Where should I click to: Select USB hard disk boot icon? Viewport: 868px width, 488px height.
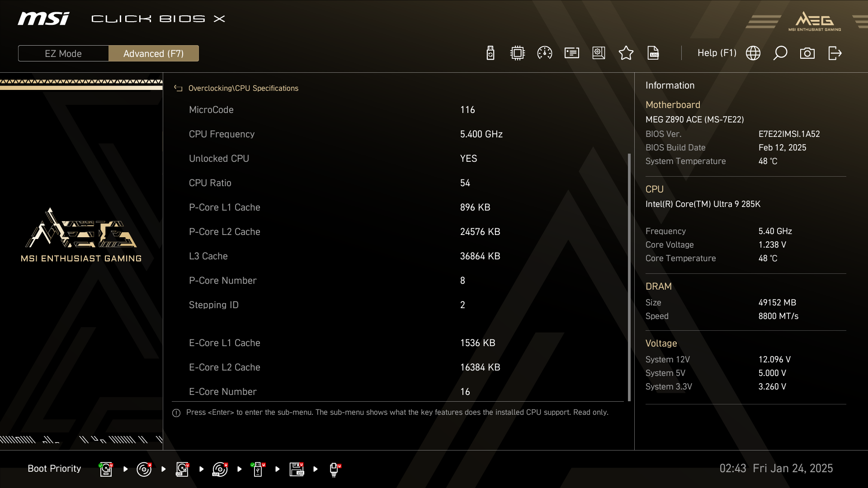(182, 469)
